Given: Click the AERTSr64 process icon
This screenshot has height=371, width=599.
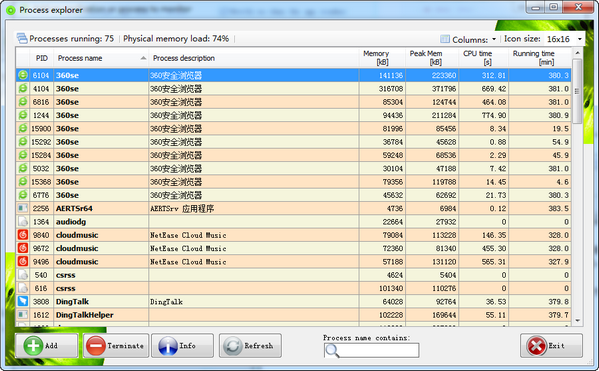Looking at the screenshot, I should coord(23,208).
